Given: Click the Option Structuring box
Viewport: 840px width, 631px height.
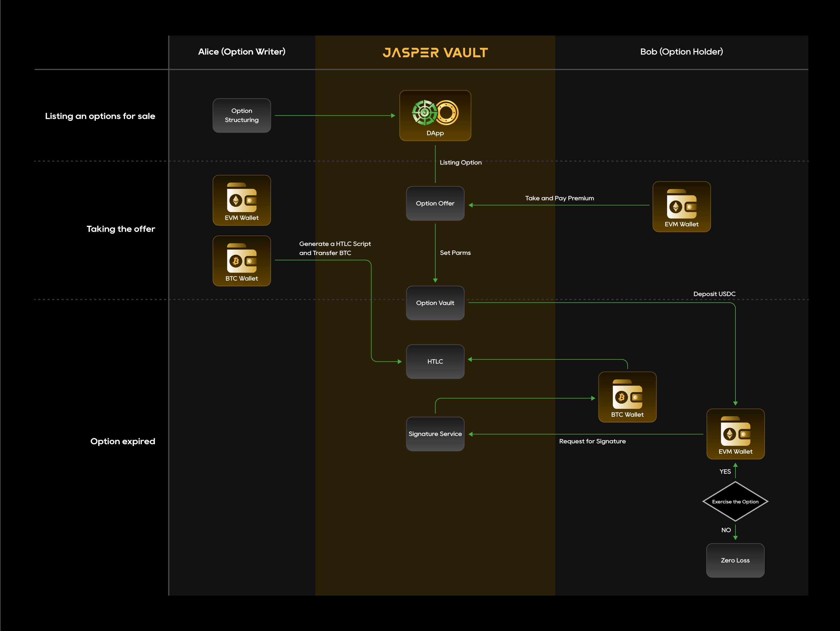Looking at the screenshot, I should (242, 115).
